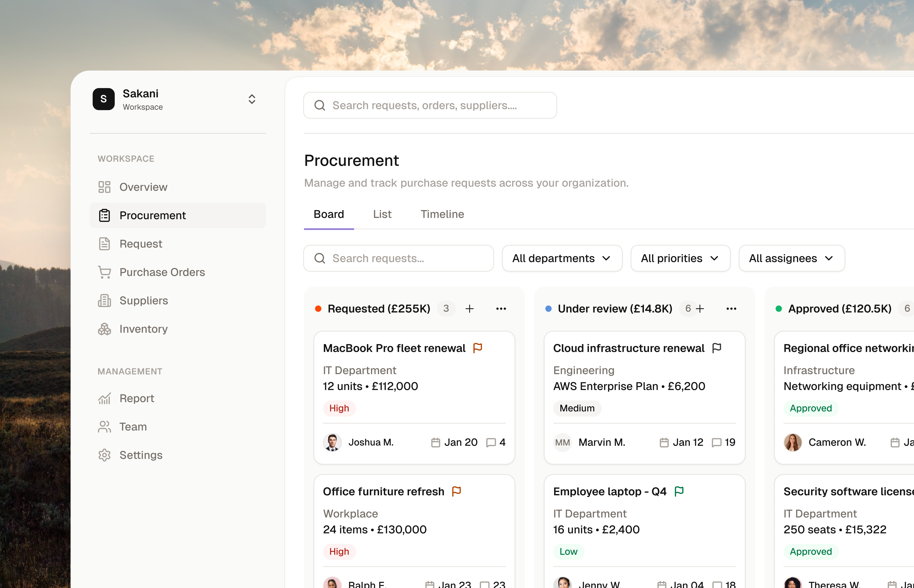
Task: Open Requested column more options menu
Action: pyautogui.click(x=501, y=309)
